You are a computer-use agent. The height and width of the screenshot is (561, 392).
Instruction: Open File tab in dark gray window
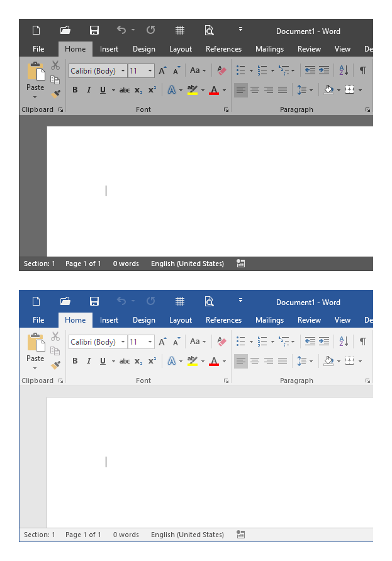38,49
